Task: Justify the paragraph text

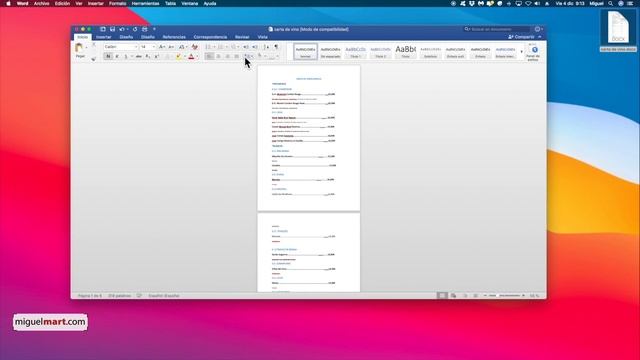Action: click(236, 56)
